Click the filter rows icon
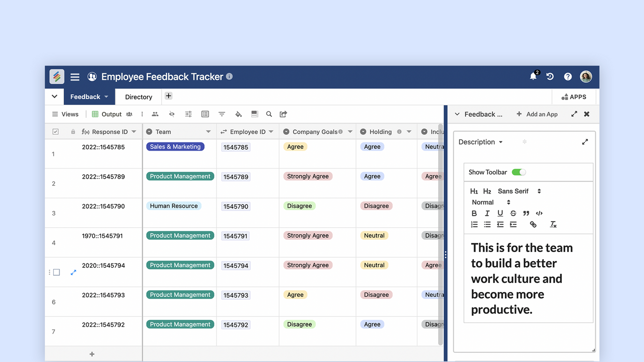Image resolution: width=644 pixels, height=362 pixels. [x=222, y=114]
